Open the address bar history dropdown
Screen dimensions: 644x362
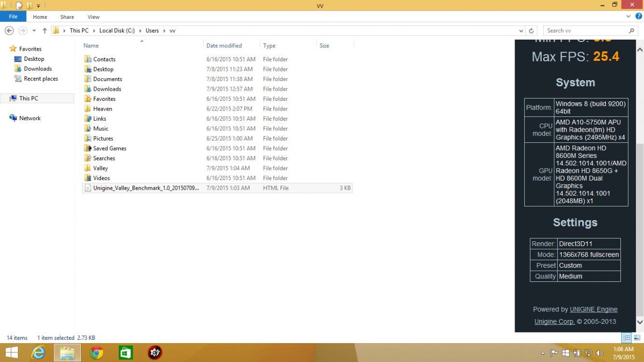(x=521, y=30)
